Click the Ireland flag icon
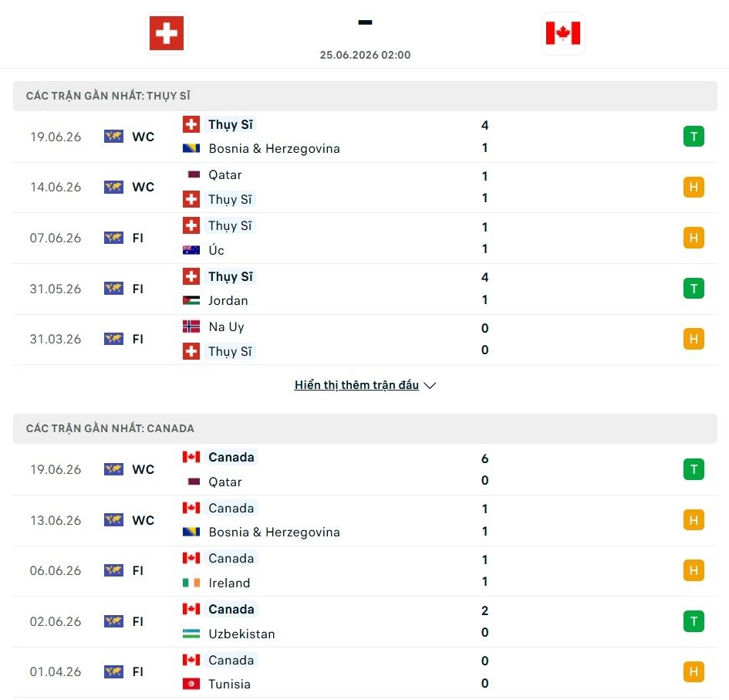729x700 pixels. [191, 583]
